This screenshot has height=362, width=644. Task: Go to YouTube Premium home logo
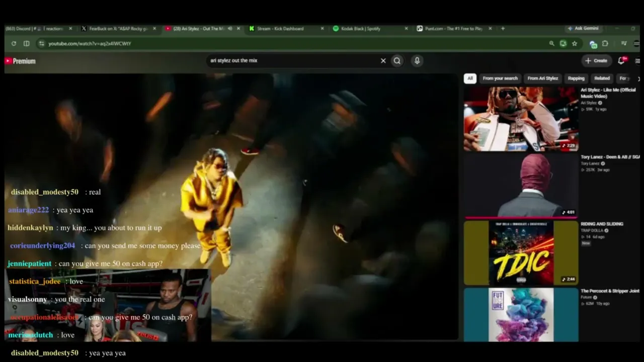(x=20, y=61)
